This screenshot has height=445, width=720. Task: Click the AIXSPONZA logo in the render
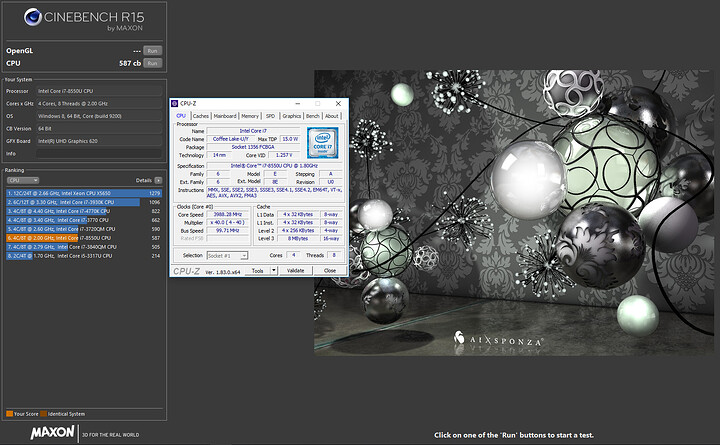click(x=498, y=339)
